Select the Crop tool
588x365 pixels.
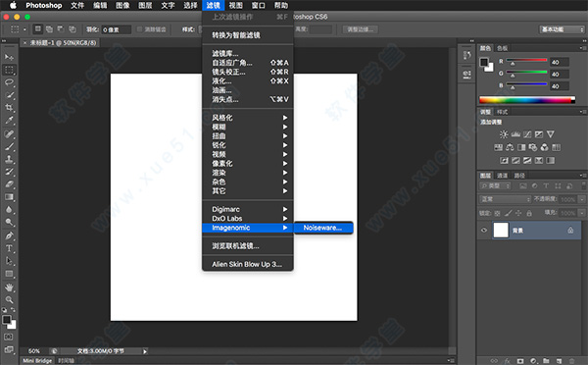pos(9,108)
